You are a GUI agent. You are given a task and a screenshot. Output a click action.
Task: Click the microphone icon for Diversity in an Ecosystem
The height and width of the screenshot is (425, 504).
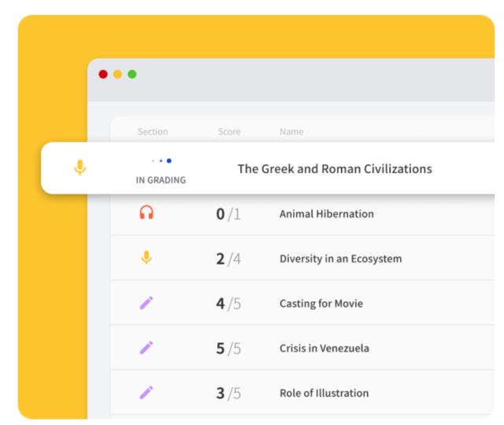click(146, 257)
